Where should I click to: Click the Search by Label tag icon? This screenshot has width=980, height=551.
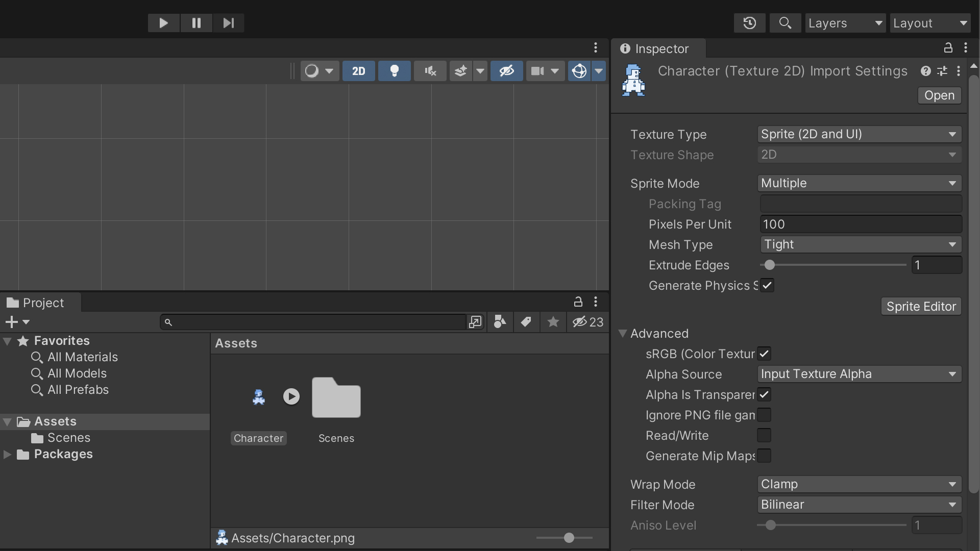(526, 322)
